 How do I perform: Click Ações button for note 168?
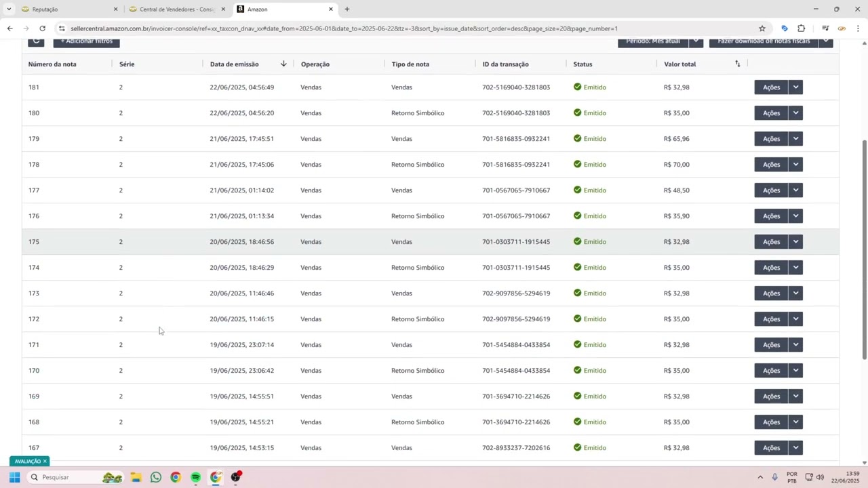pyautogui.click(x=771, y=422)
